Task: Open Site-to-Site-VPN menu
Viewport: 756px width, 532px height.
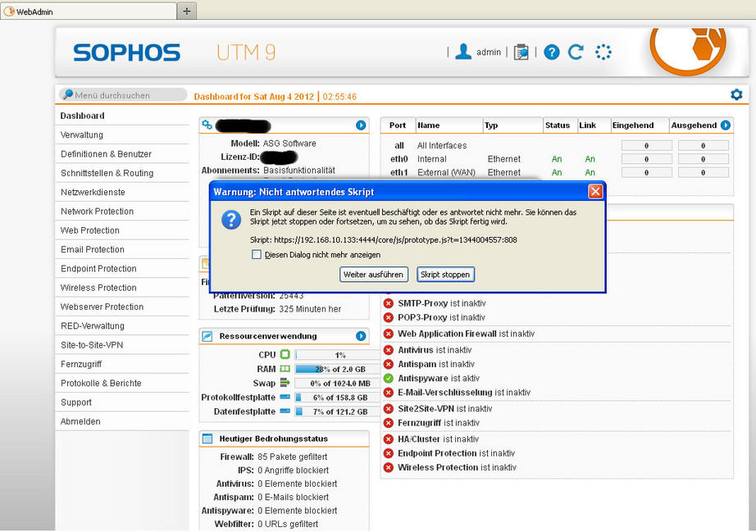Action: click(x=122, y=345)
